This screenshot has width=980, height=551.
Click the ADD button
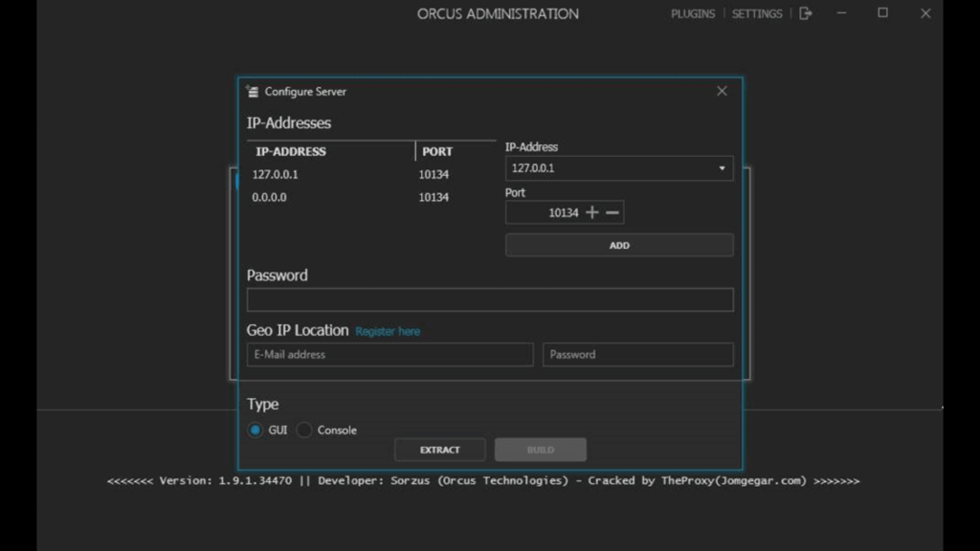[x=619, y=246]
